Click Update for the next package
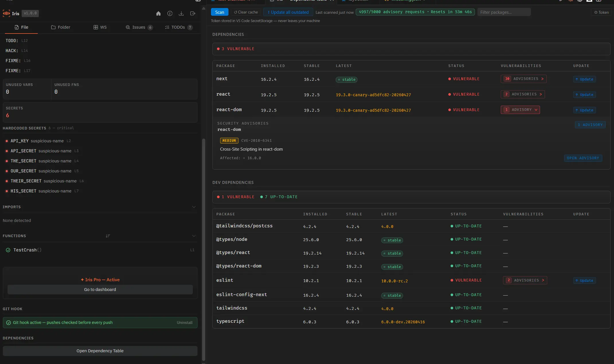This screenshot has height=364, width=614. click(x=584, y=79)
